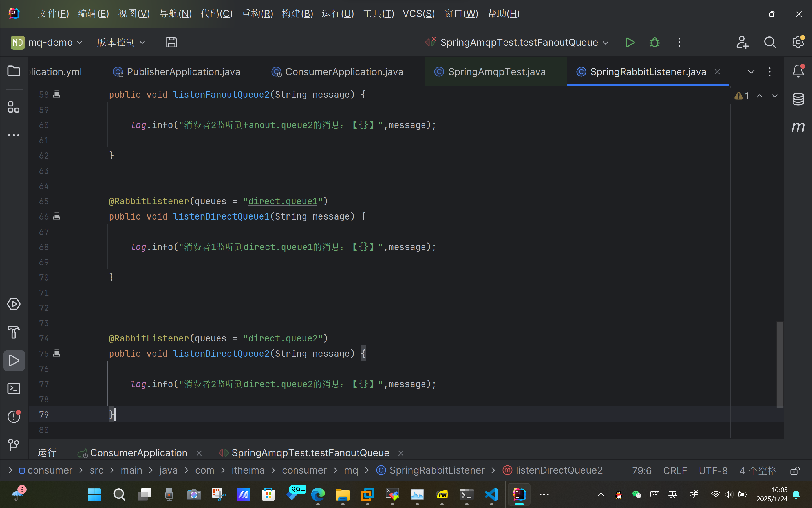Click line number 80 in the gutter

tap(44, 430)
